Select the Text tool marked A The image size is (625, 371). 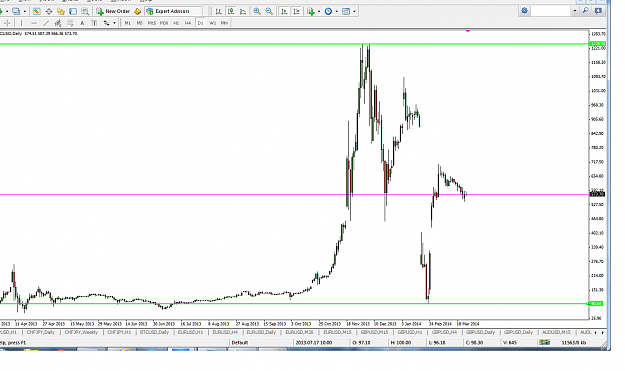pyautogui.click(x=82, y=23)
